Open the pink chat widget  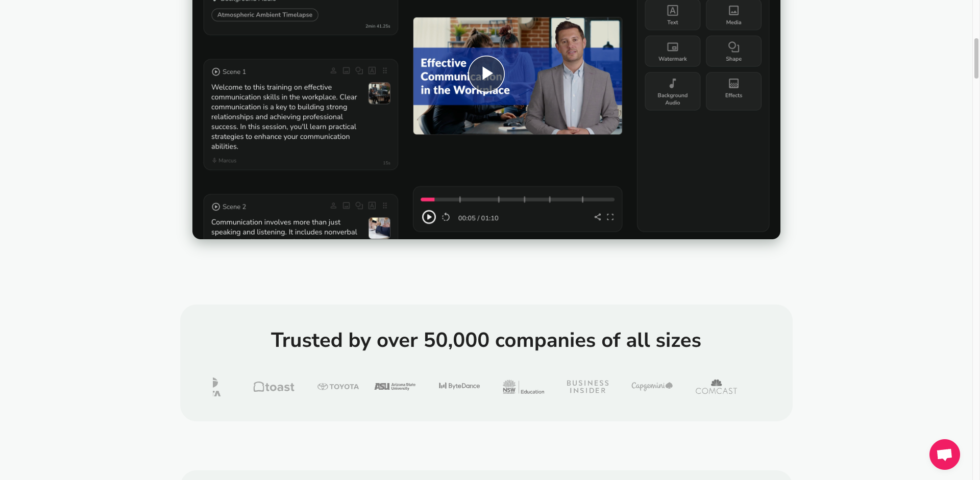[x=944, y=454]
